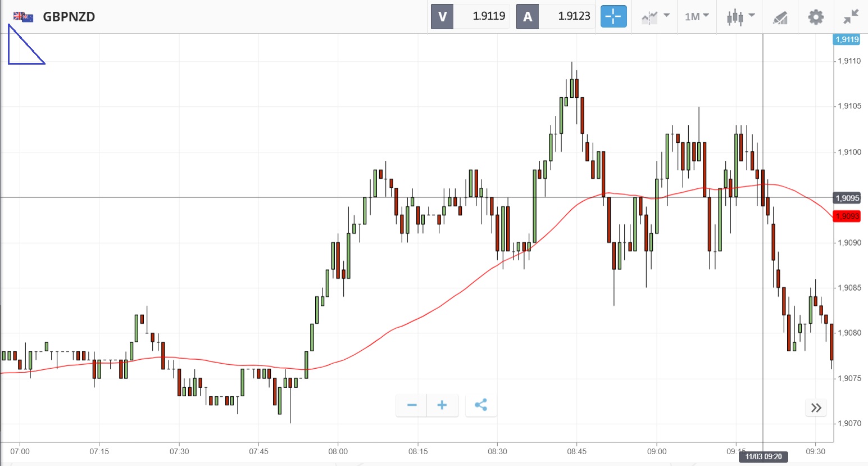Jump to latest candles with double-arrow
This screenshot has width=868, height=466.
tap(816, 408)
